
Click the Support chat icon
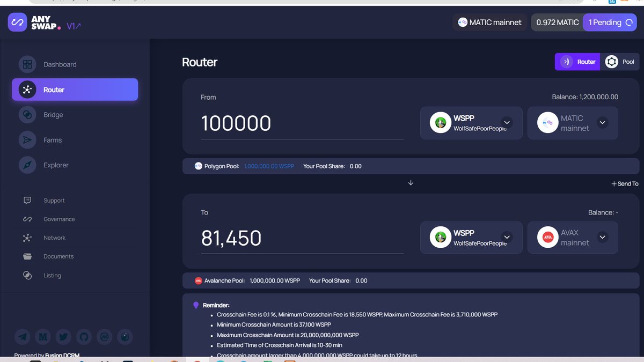tap(27, 201)
